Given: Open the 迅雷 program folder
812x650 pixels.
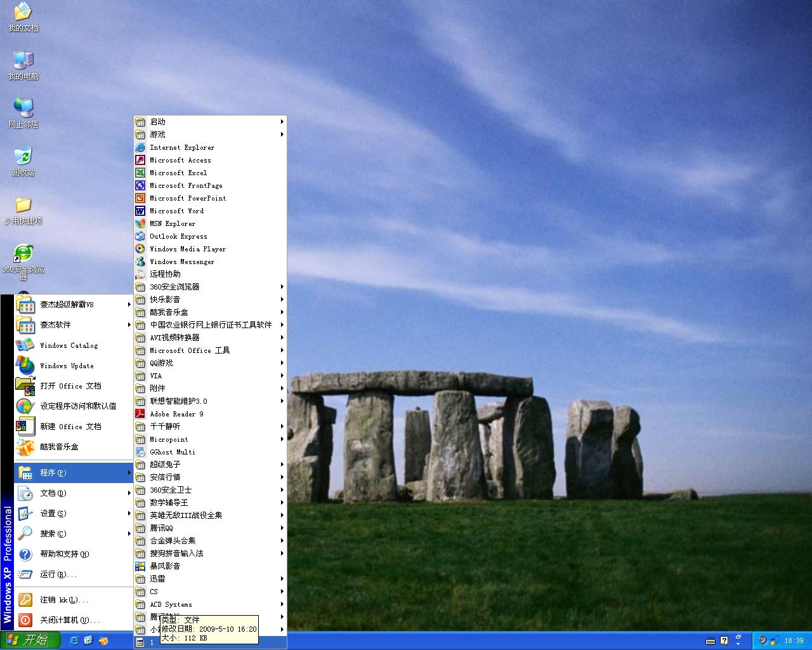Looking at the screenshot, I should coord(210,579).
